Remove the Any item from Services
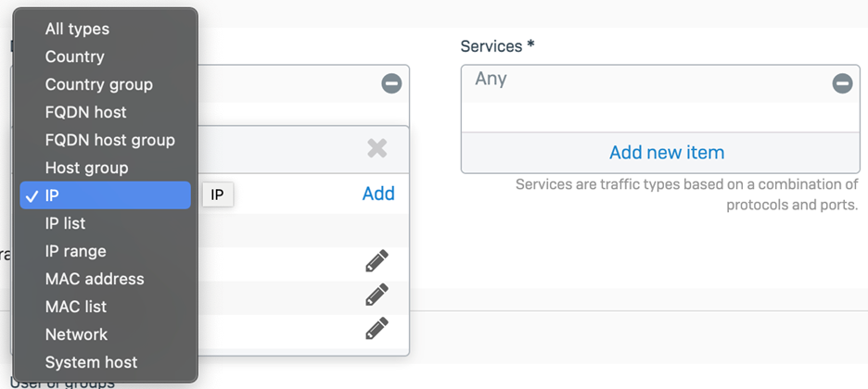Image resolution: width=868 pixels, height=389 pixels. click(x=842, y=83)
